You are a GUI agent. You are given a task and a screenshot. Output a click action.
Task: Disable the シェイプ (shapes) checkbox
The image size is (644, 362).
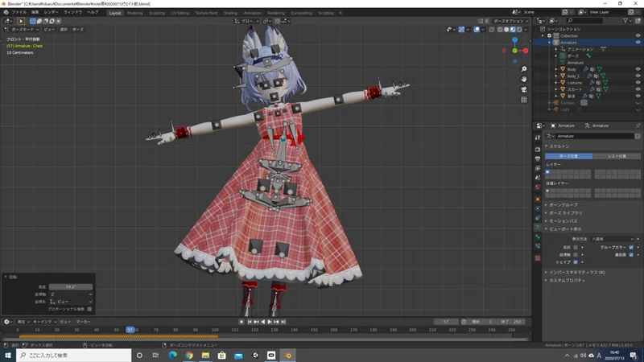(576, 262)
